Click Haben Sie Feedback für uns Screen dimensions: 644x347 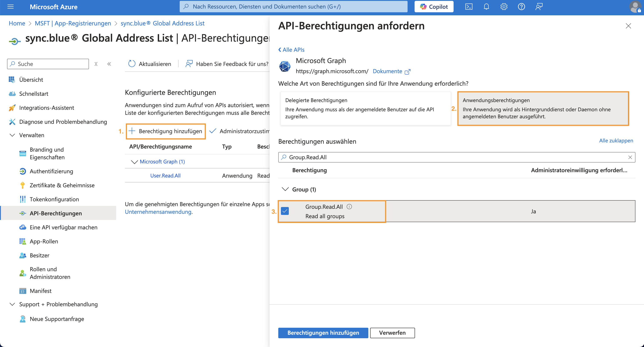click(227, 64)
